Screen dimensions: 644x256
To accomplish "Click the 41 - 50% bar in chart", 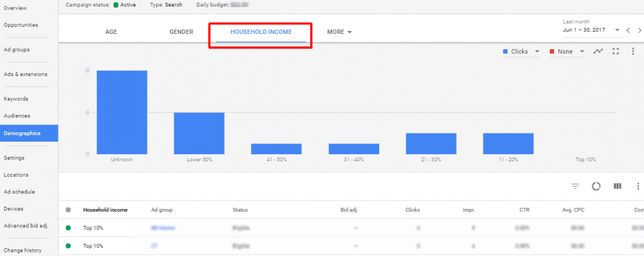I will pos(277,149).
